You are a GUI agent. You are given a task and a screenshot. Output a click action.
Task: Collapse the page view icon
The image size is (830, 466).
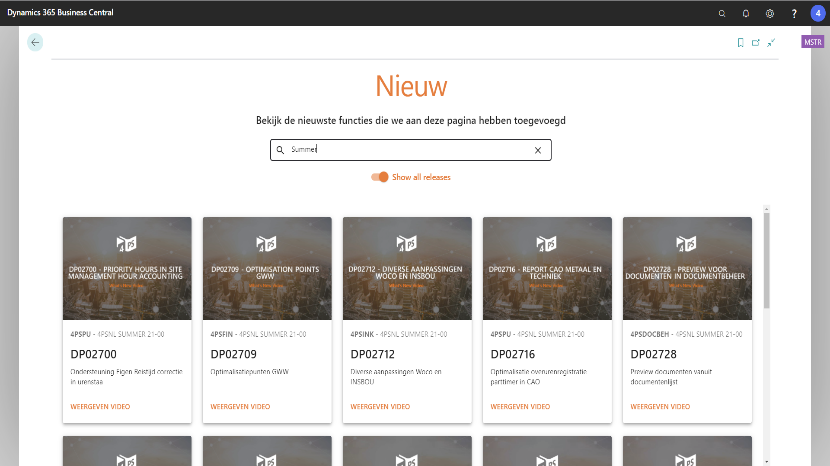771,43
